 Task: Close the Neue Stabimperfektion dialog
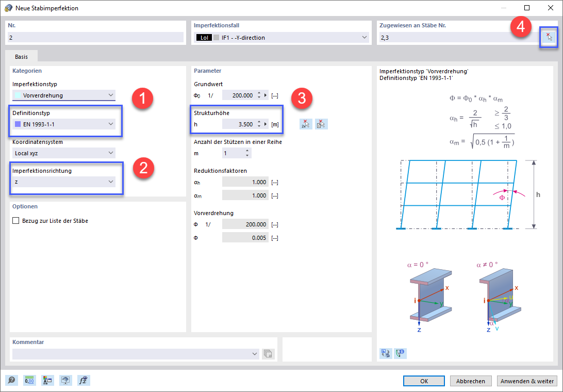[x=551, y=8]
